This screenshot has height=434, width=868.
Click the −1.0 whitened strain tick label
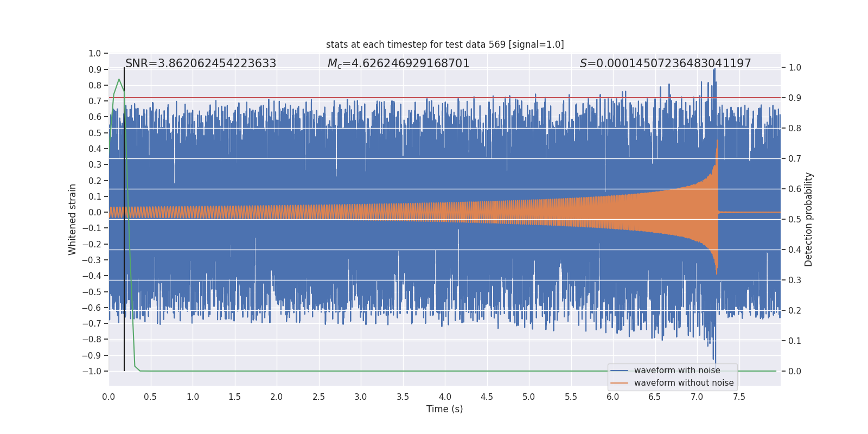tap(92, 371)
